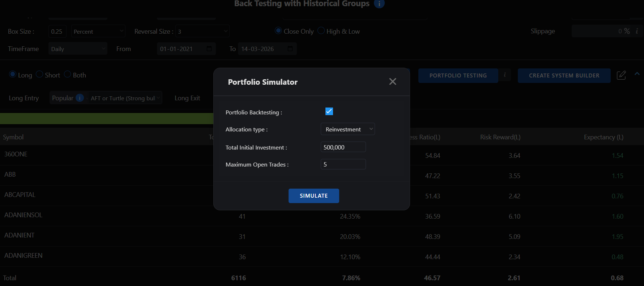Open the From date calendar picker
This screenshot has width=644, height=286.
point(209,49)
